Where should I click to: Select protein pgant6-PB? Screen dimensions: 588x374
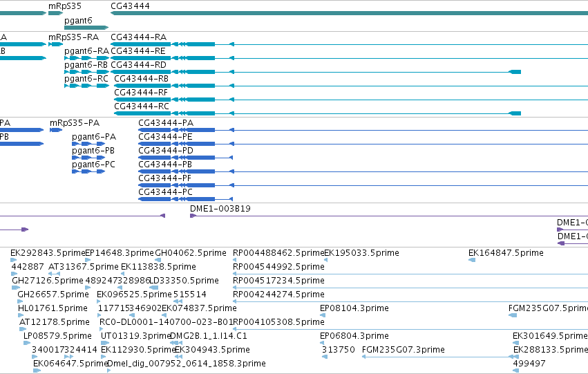click(x=93, y=151)
